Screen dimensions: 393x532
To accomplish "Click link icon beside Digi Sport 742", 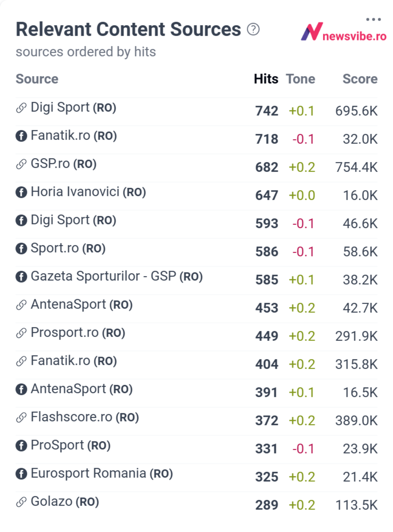I will point(21,108).
